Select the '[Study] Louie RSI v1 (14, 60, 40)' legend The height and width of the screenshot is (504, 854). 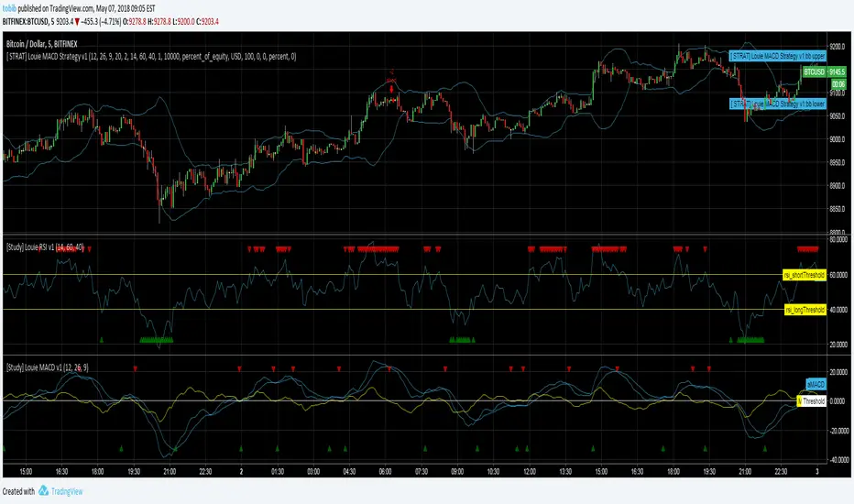[x=45, y=247]
